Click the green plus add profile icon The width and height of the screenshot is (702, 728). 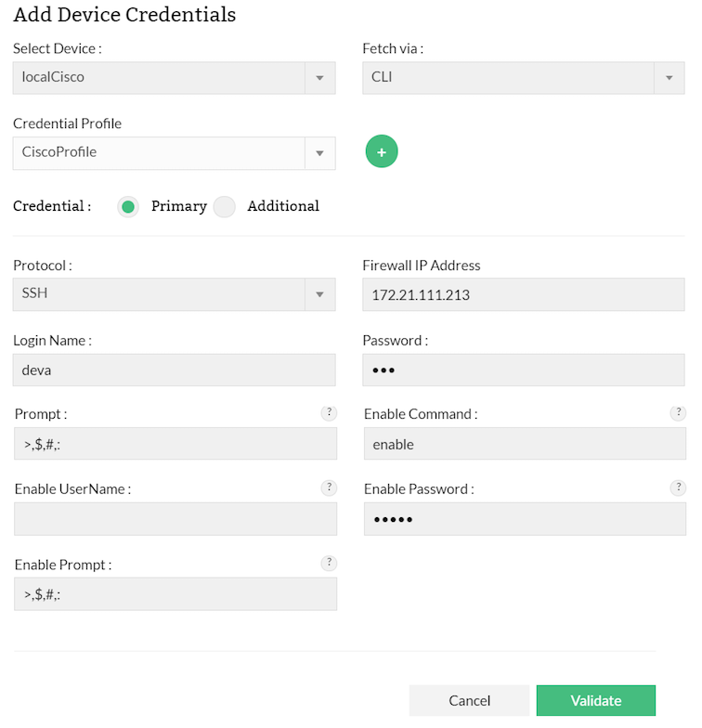tap(382, 151)
